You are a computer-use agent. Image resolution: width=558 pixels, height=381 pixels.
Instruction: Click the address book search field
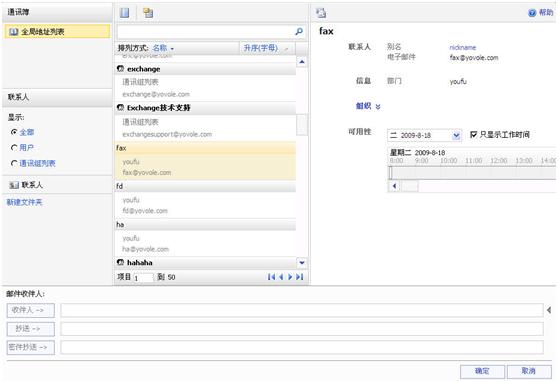(x=206, y=32)
